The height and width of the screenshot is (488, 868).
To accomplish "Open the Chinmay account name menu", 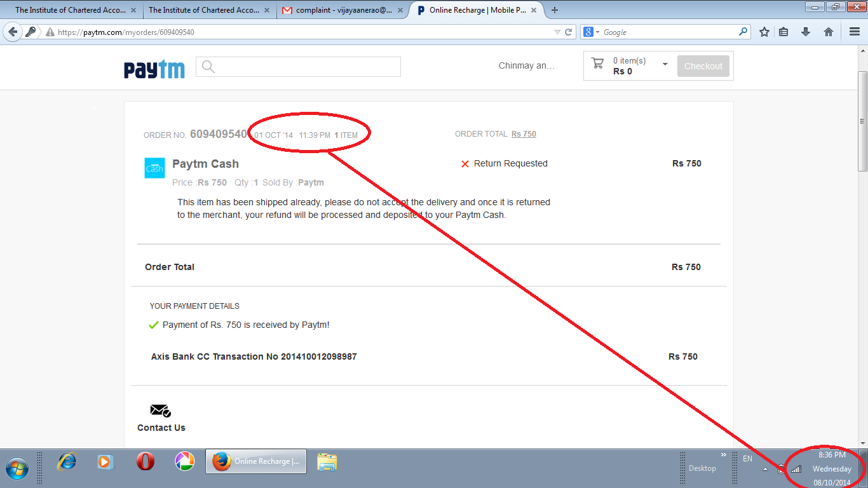I will click(x=527, y=65).
